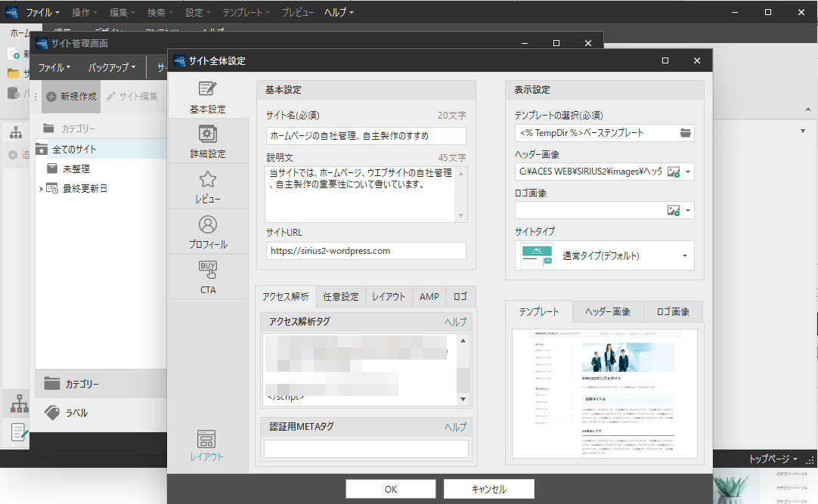Expand the サイトタイプ dropdown
818x504 pixels.
pos(685,256)
